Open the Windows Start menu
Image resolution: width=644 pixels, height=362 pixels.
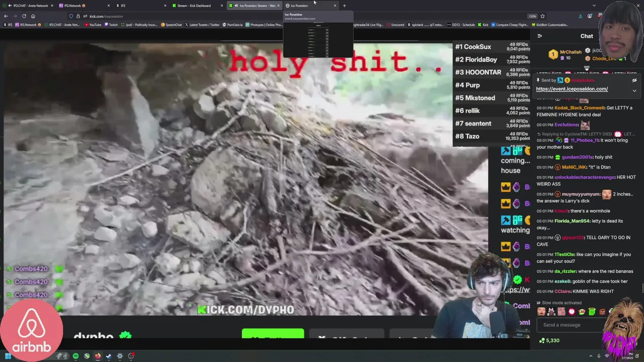[x=8, y=356]
